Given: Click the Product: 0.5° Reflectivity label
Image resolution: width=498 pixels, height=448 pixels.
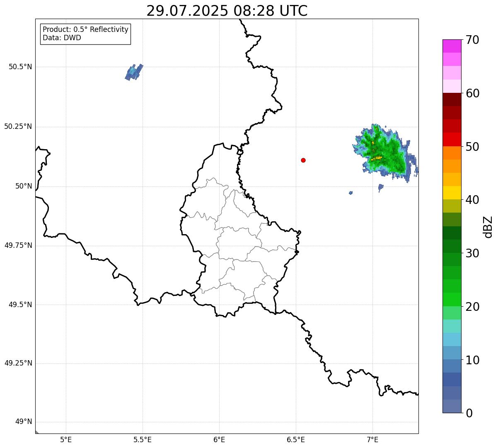Looking at the screenshot, I should [85, 30].
